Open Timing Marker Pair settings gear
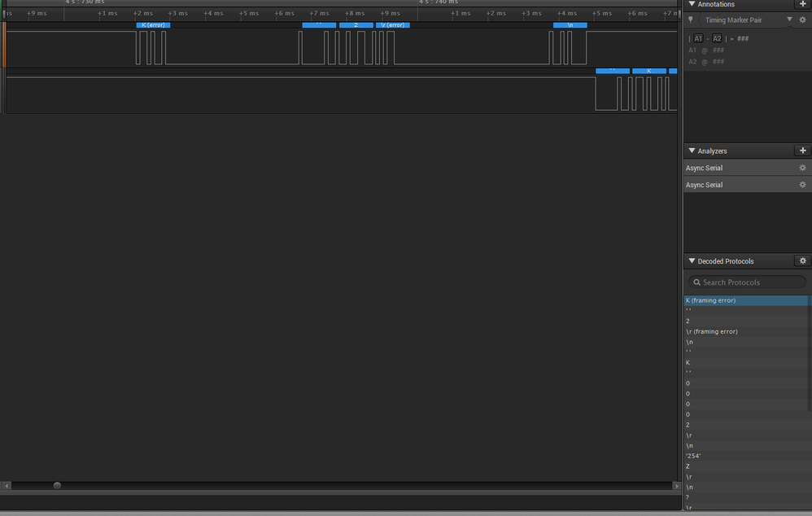The width and height of the screenshot is (812, 516). click(802, 20)
